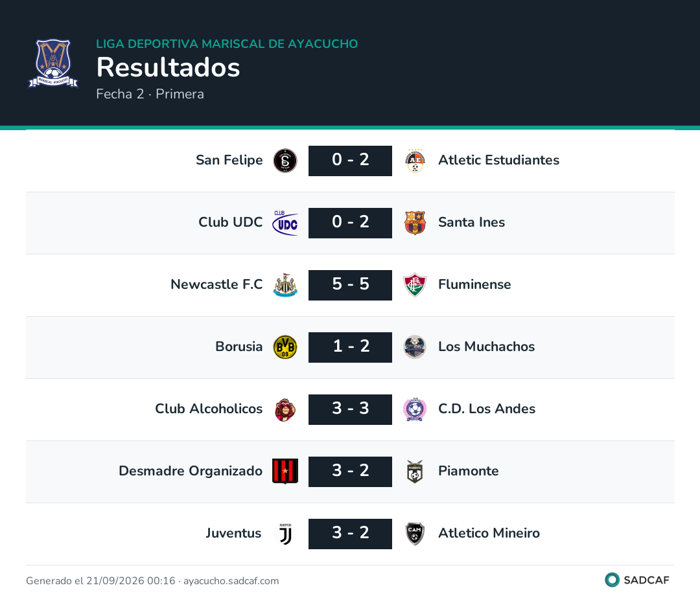Select the C.D. Los Andes badge
This screenshot has height=614, width=700.
[415, 409]
